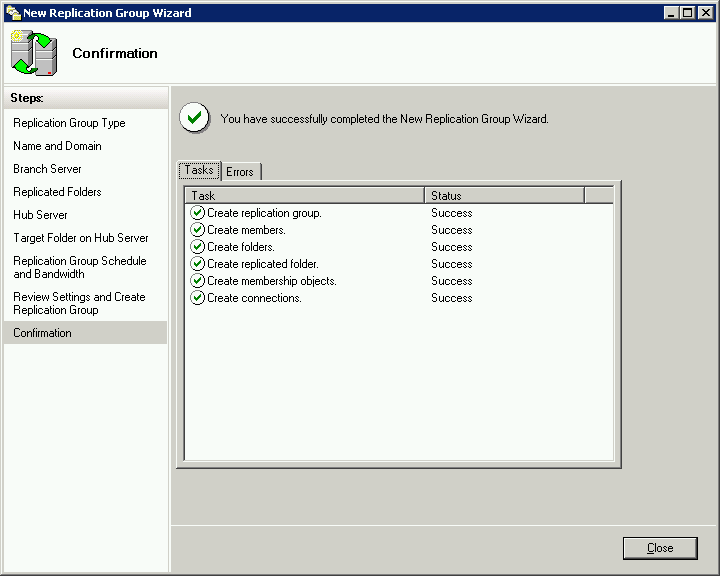Click the success icon next to Create members
The width and height of the screenshot is (720, 576).
pyautogui.click(x=197, y=230)
